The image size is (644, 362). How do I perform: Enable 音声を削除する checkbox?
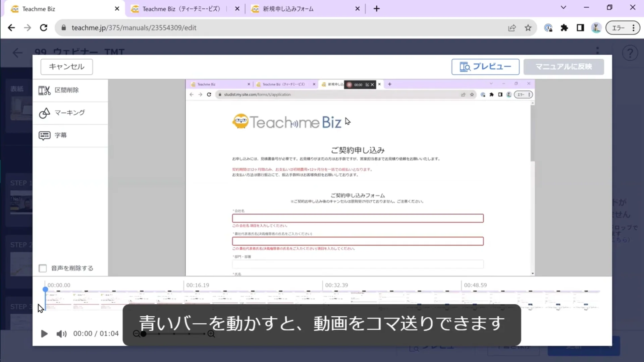click(43, 268)
